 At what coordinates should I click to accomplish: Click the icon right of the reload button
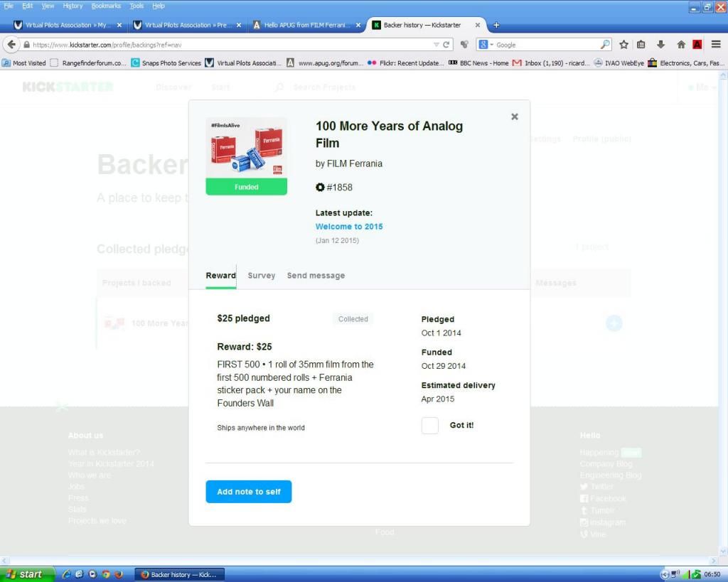tap(464, 45)
